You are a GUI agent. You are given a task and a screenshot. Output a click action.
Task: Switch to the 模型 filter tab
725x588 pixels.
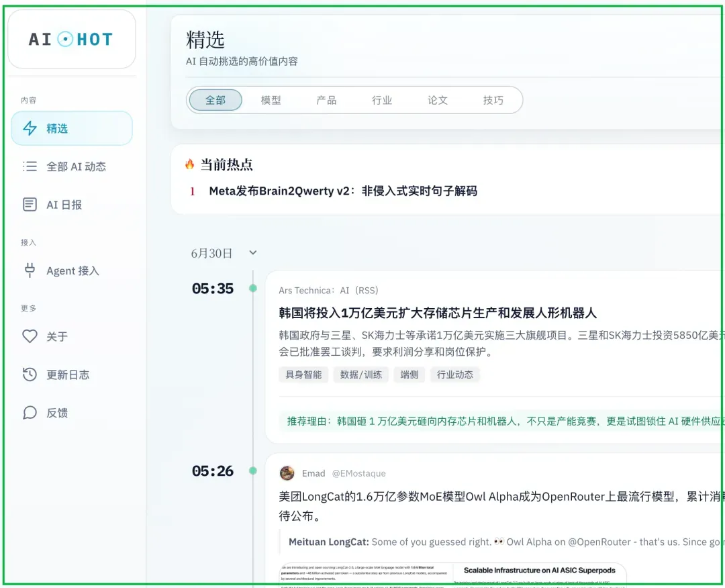coord(271,100)
